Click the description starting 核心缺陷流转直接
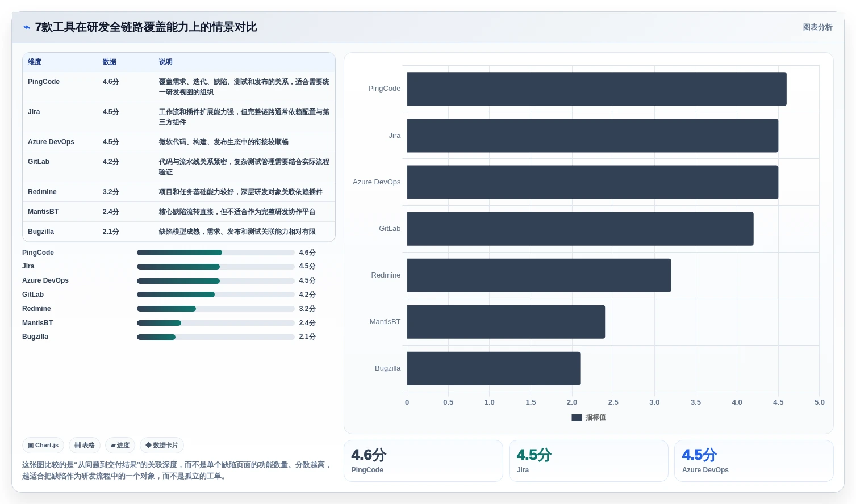The width and height of the screenshot is (856, 504). (237, 212)
